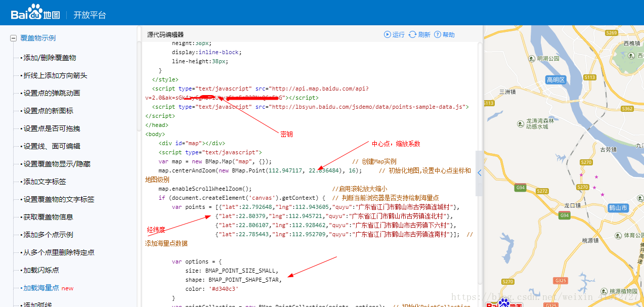Click the S269 road shield on map
The height and width of the screenshot is (307, 644).
[612, 33]
